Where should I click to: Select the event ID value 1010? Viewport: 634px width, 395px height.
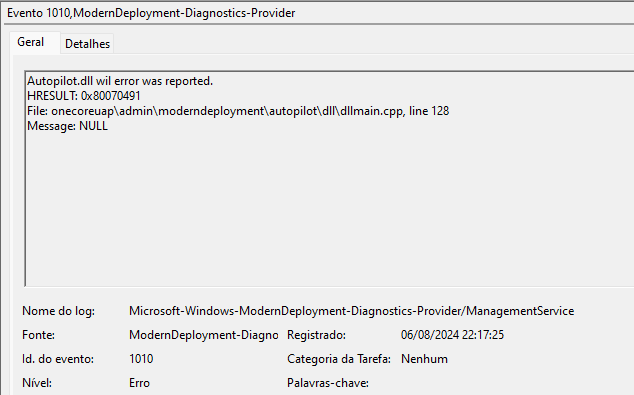[141, 359]
